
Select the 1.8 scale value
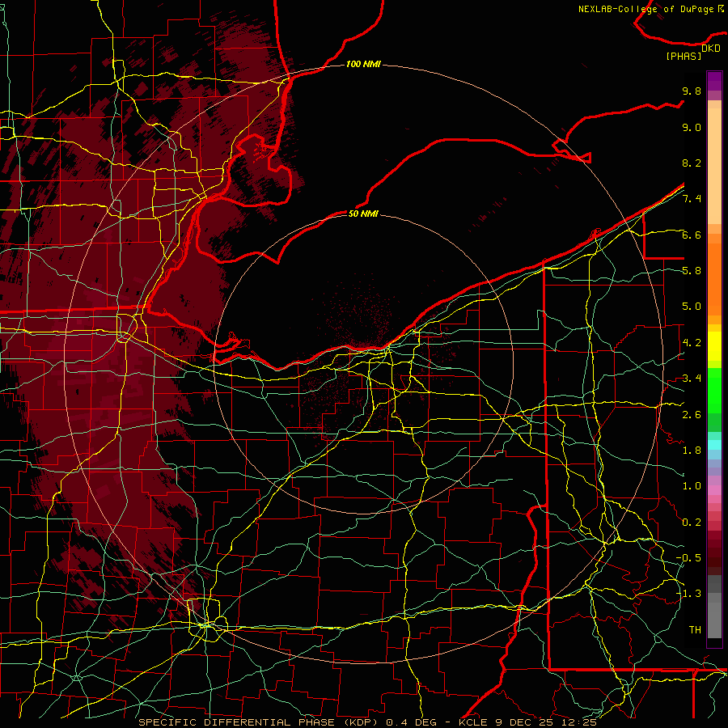(x=692, y=451)
